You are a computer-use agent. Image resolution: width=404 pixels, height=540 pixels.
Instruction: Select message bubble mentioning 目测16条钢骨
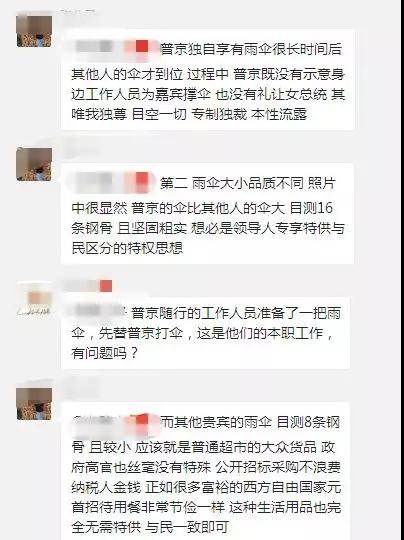[208, 214]
